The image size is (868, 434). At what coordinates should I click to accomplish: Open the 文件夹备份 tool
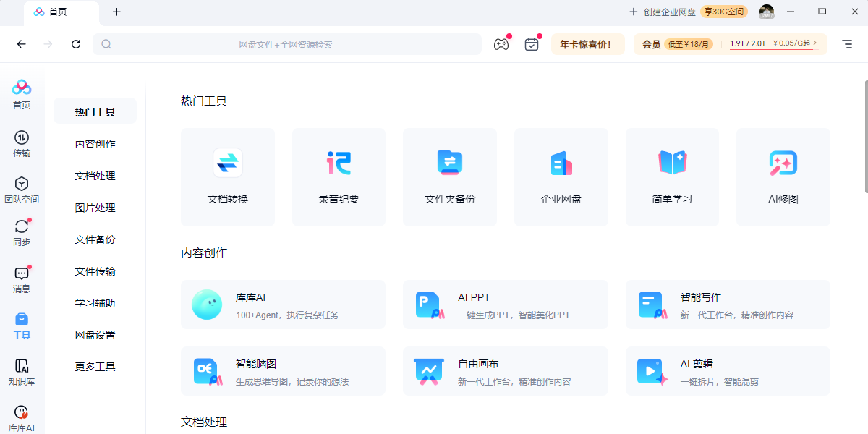[449, 177]
